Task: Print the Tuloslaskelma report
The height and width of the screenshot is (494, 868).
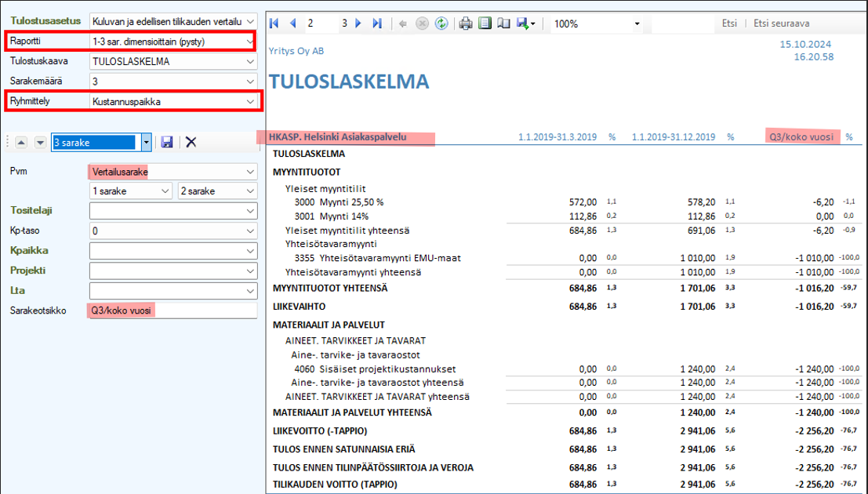Action: point(466,24)
